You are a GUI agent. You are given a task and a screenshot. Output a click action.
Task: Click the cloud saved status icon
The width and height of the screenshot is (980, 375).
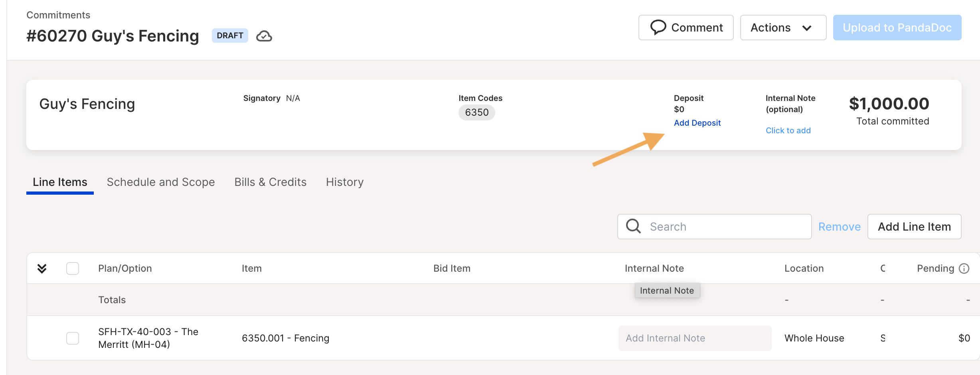click(x=264, y=36)
